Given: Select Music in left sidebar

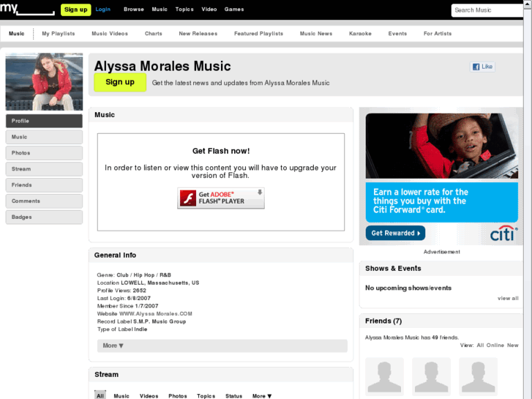Looking at the screenshot, I should point(44,137).
